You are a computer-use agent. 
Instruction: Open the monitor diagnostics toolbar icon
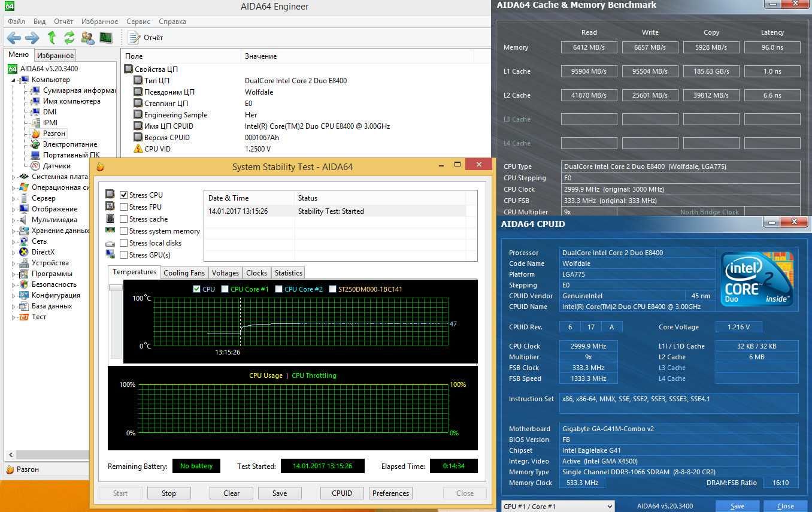click(105, 38)
